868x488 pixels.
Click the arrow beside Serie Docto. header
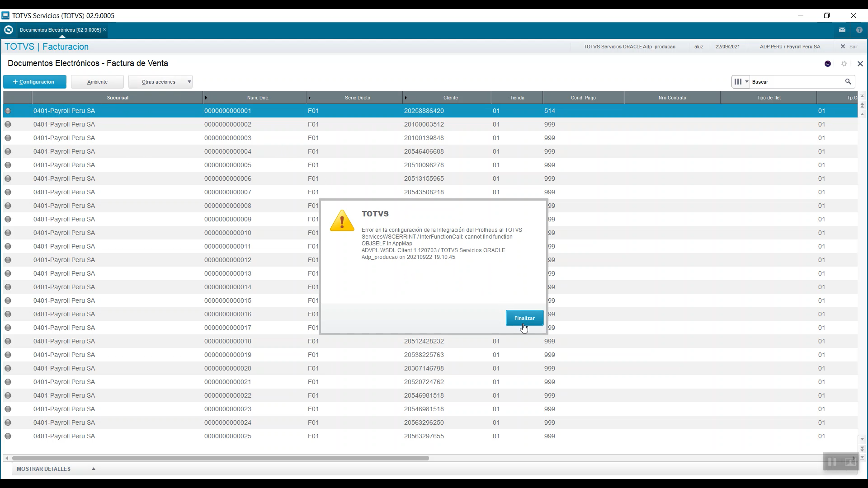coord(310,98)
